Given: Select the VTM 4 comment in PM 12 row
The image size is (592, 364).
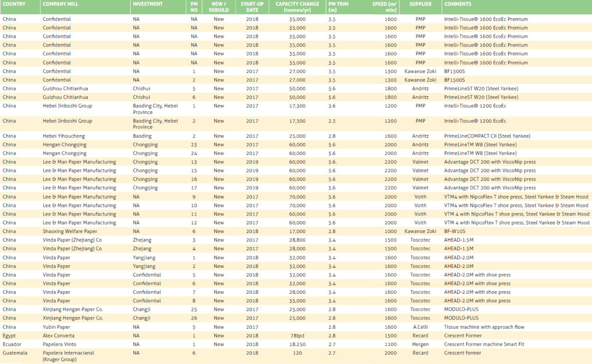Looking at the screenshot, I should (x=517, y=223).
